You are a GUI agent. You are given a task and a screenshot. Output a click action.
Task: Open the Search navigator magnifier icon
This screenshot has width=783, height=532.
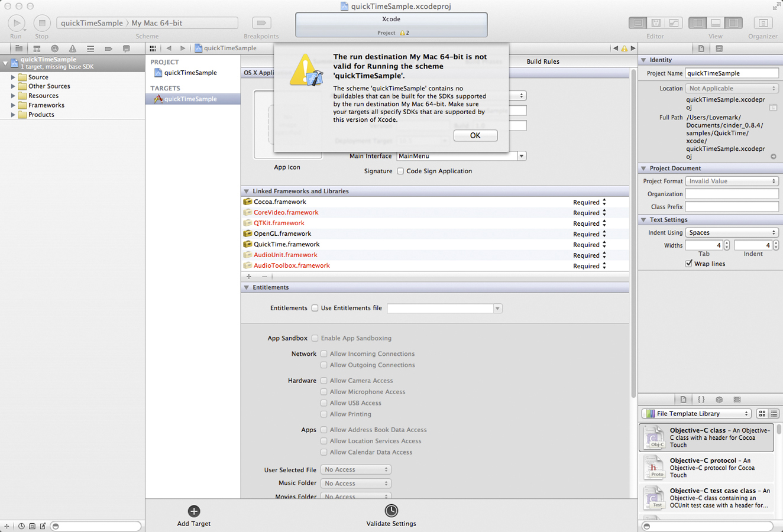pos(54,48)
